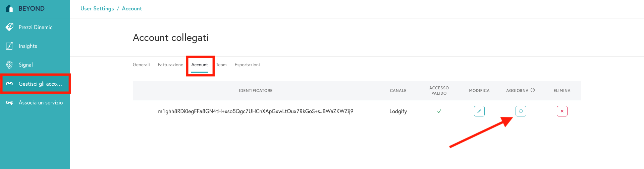Open Insights in the sidebar
644x169 pixels.
coord(35,46)
